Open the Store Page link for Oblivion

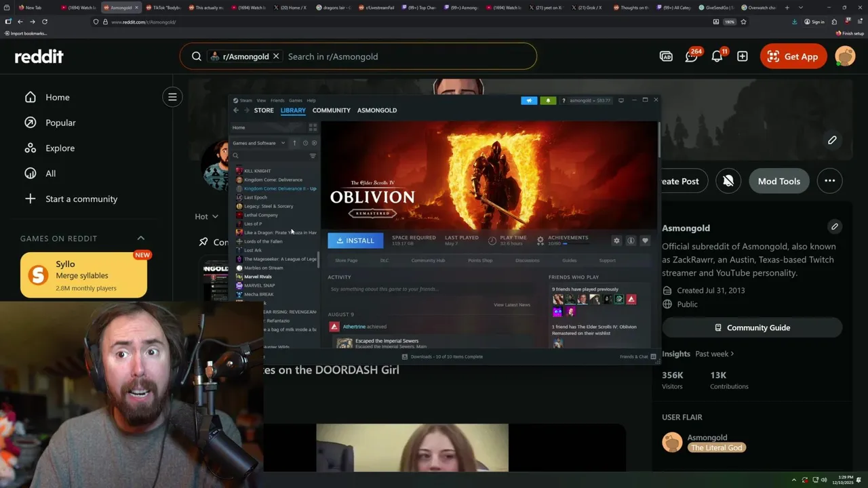[346, 260]
